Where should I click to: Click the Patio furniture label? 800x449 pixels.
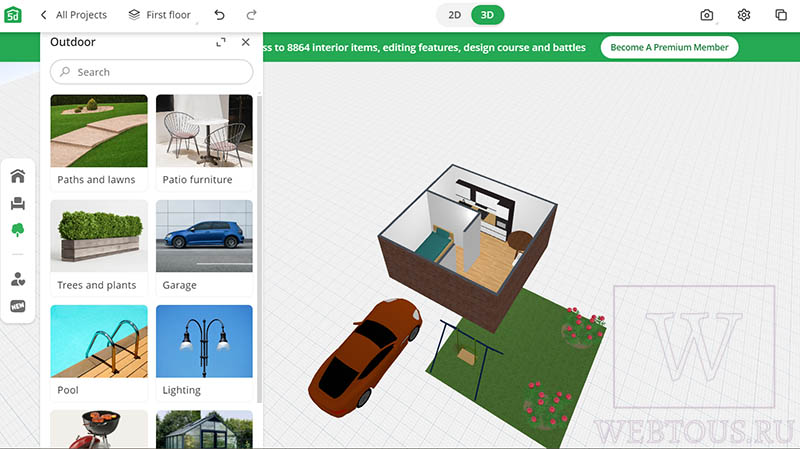197,180
